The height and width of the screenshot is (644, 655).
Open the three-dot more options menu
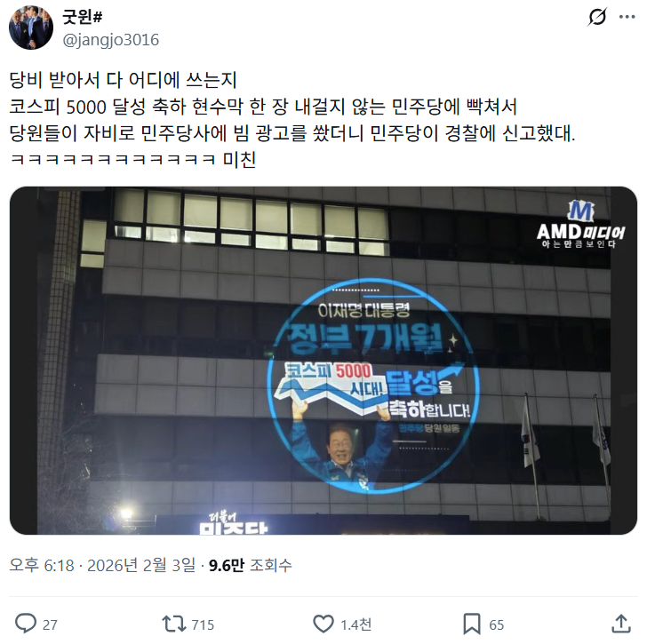click(627, 17)
